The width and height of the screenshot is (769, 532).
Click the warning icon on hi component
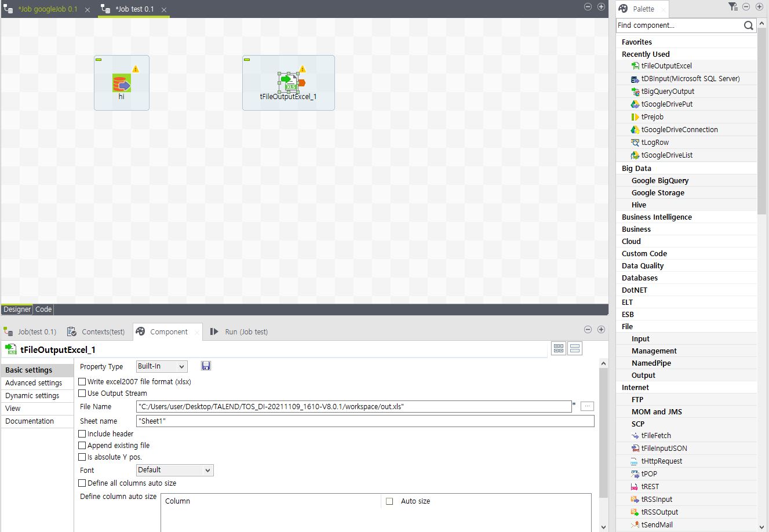click(136, 69)
